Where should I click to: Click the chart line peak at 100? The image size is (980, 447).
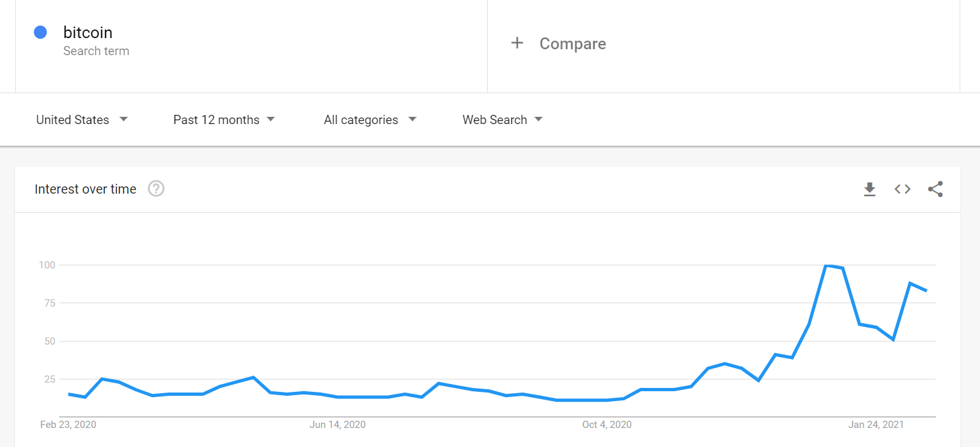click(827, 265)
